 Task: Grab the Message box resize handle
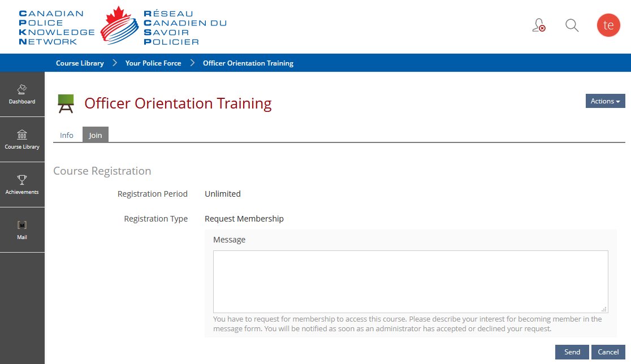click(x=604, y=309)
